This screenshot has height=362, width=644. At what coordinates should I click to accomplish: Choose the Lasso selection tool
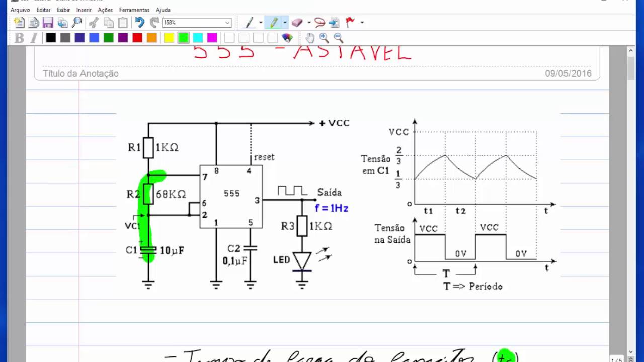(x=319, y=22)
